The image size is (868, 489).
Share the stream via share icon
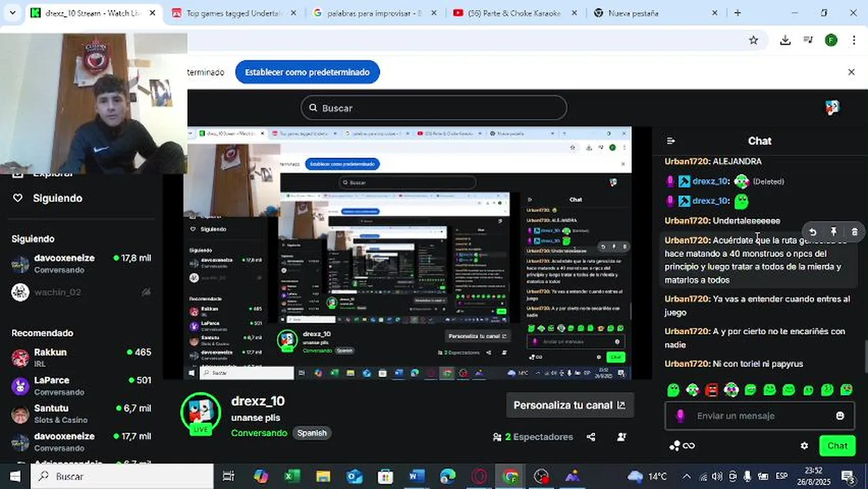pos(591,437)
